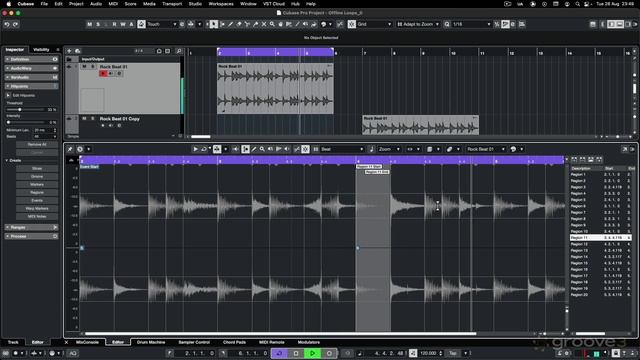
Task: Open the track search magnifier icon
Action: click(178, 51)
